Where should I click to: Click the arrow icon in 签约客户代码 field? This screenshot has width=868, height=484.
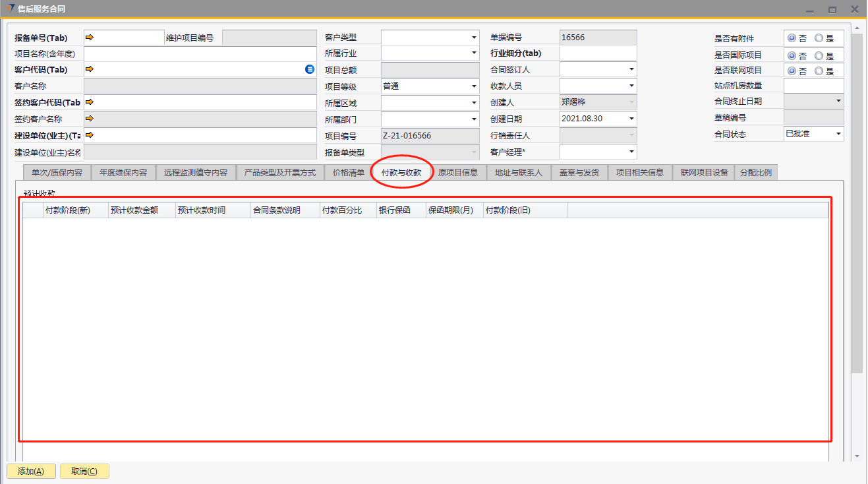coord(90,102)
